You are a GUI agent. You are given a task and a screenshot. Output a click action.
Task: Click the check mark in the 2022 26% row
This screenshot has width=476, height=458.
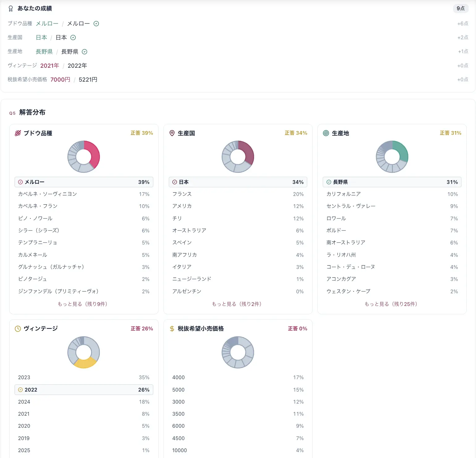(x=20, y=390)
